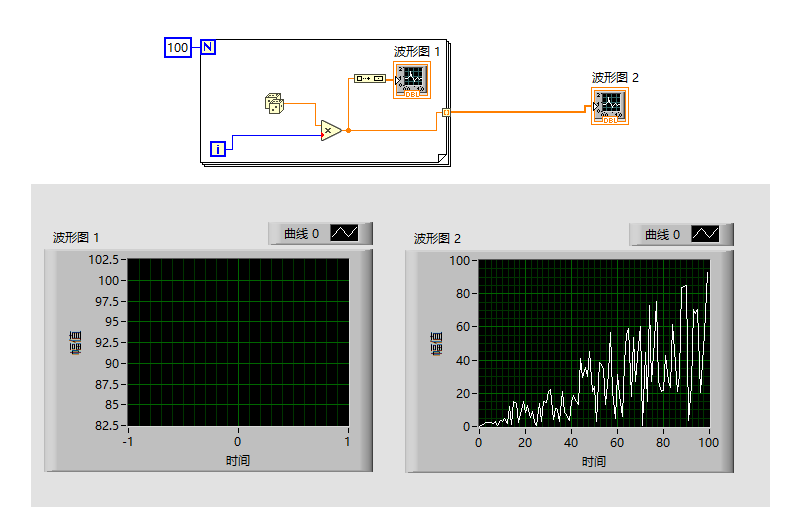Click the multiply function node
This screenshot has width=788, height=532.
click(x=331, y=131)
